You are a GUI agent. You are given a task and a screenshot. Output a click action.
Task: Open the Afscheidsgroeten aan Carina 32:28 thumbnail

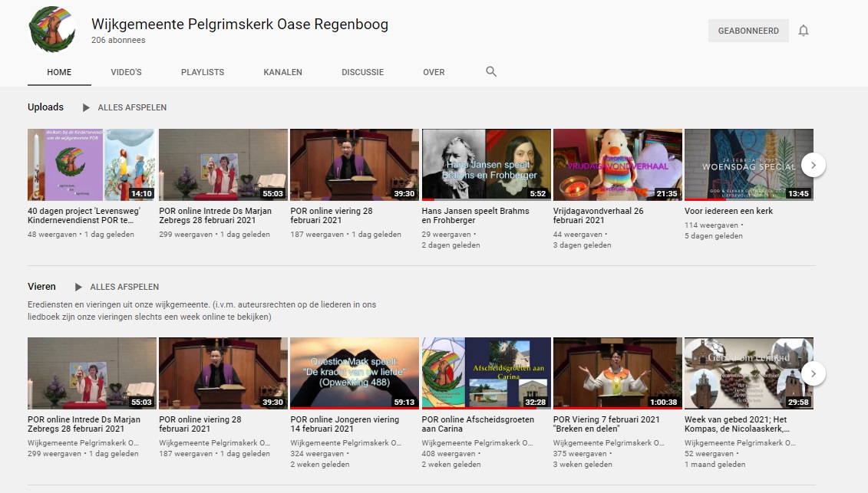tap(486, 373)
